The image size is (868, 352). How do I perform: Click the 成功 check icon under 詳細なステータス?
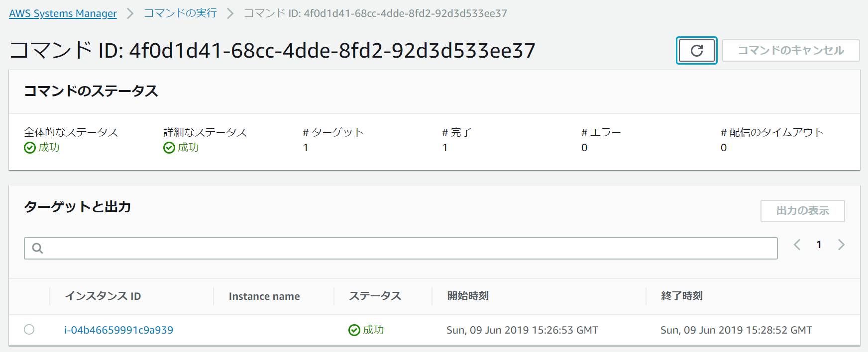(x=167, y=148)
